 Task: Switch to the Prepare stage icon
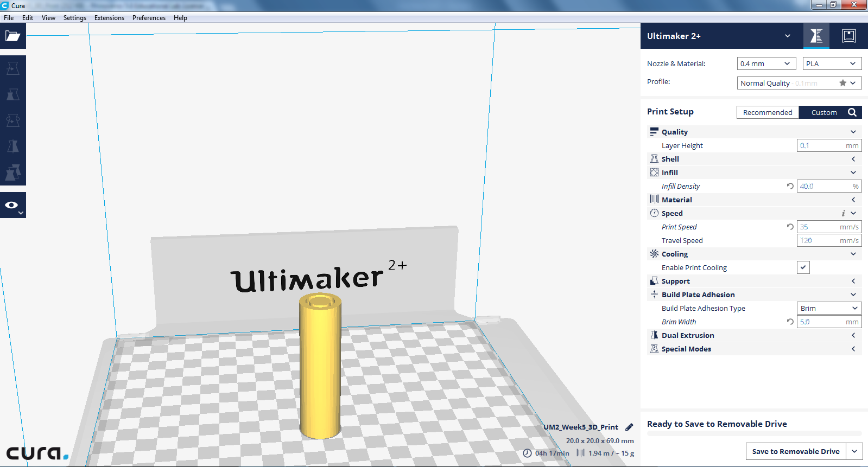point(816,36)
